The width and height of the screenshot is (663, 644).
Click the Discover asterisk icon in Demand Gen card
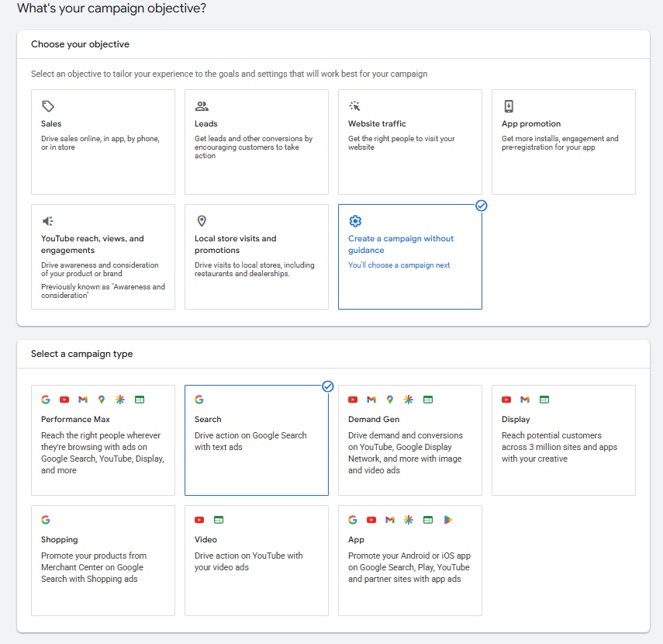pos(409,400)
